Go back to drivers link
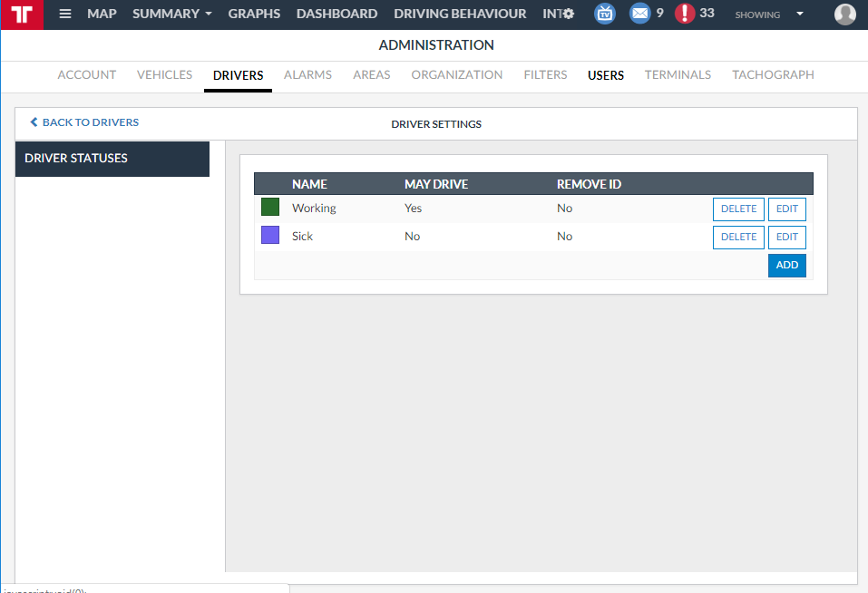 [84, 122]
